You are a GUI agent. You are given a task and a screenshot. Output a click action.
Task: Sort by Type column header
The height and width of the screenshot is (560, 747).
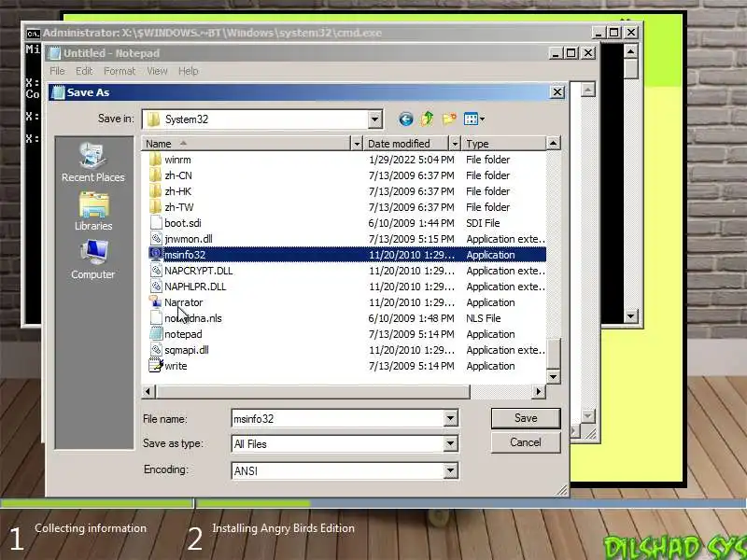(503, 144)
